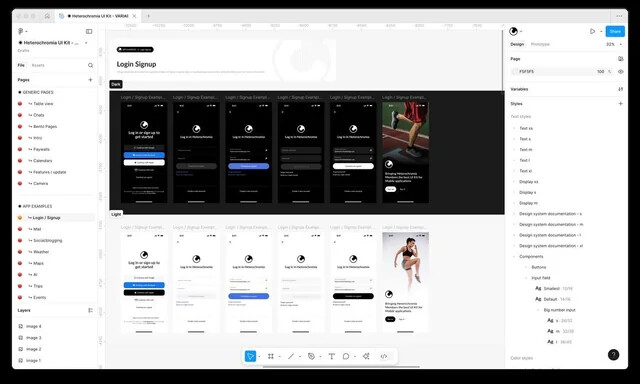
Task: Click light athlete photo login screen thumbnail
Action: pos(405,282)
